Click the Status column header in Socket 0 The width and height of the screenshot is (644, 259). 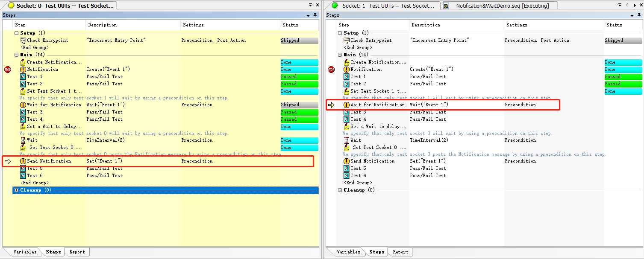click(x=299, y=25)
